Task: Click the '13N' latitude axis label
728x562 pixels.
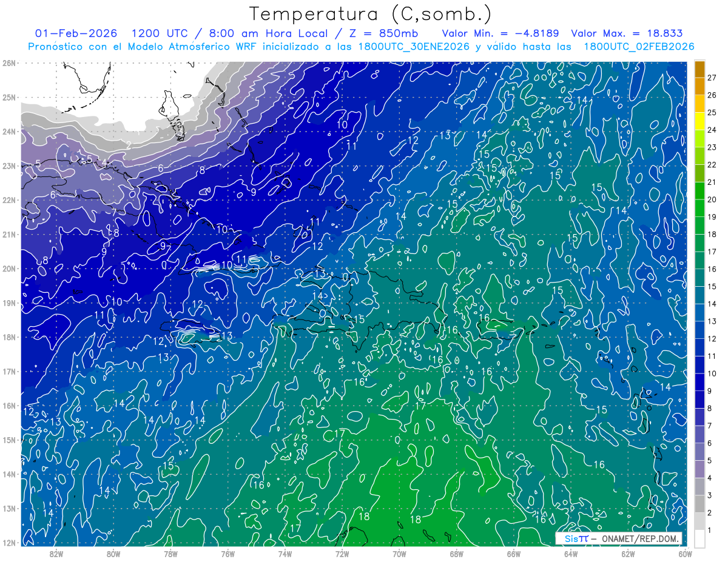Action: (x=9, y=509)
